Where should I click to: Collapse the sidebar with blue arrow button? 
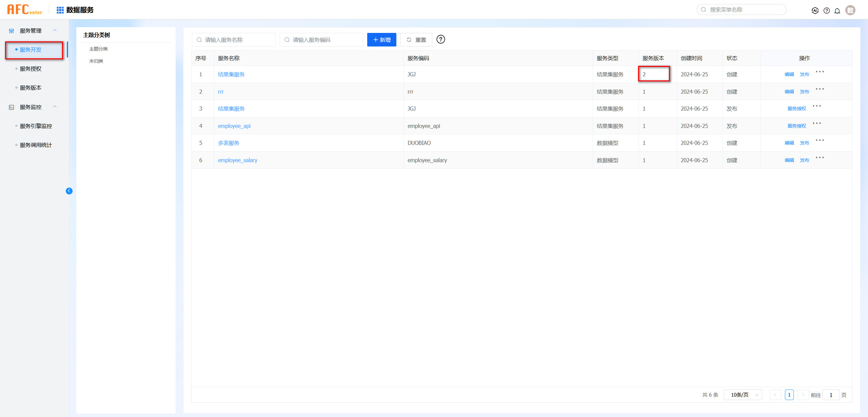coord(69,191)
